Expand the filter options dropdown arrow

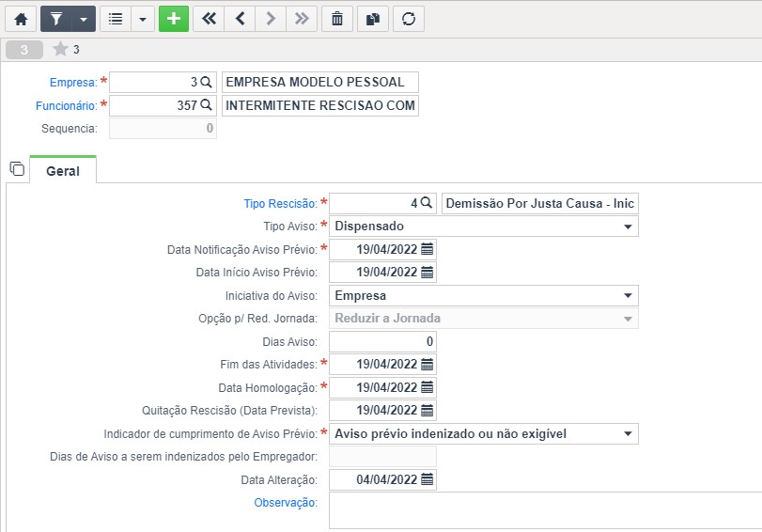[84, 19]
